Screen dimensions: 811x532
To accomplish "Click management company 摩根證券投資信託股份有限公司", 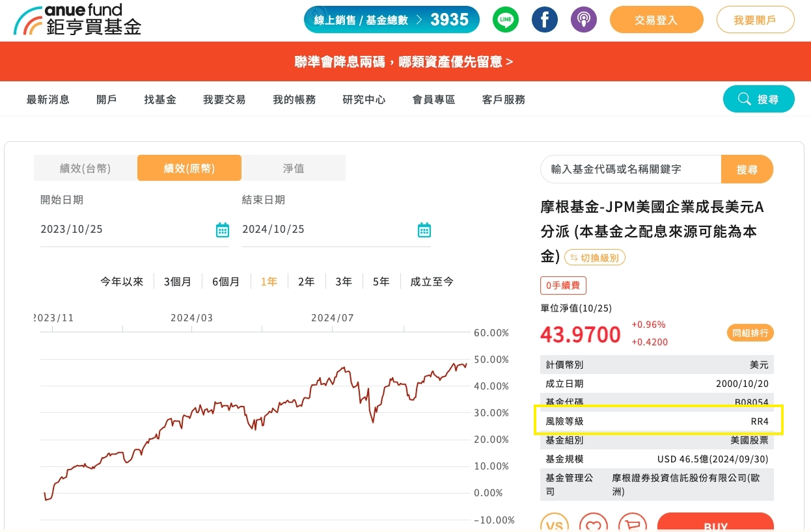I will (686, 485).
